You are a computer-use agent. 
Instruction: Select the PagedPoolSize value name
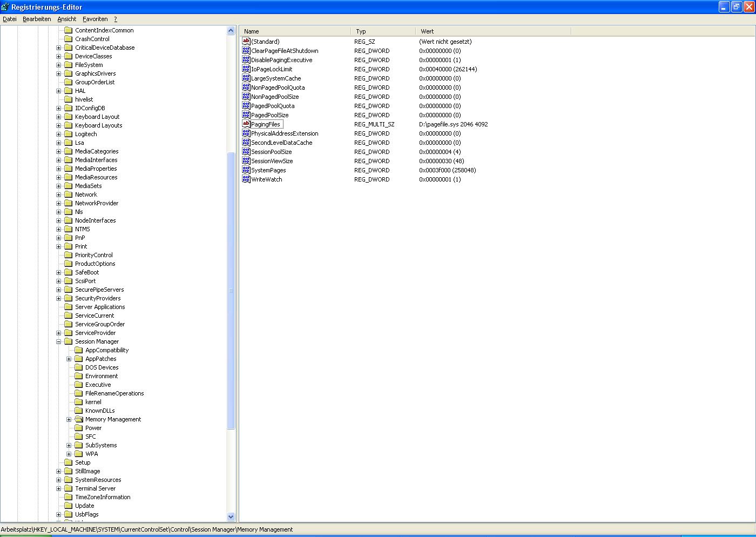[x=270, y=115]
